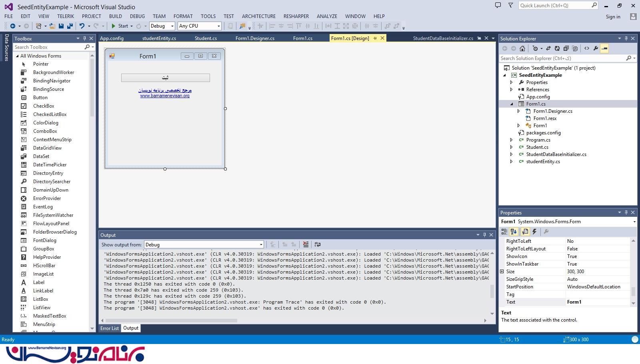The height and width of the screenshot is (364, 640).
Task: Show Events with the lightning bolt icon
Action: click(x=534, y=232)
